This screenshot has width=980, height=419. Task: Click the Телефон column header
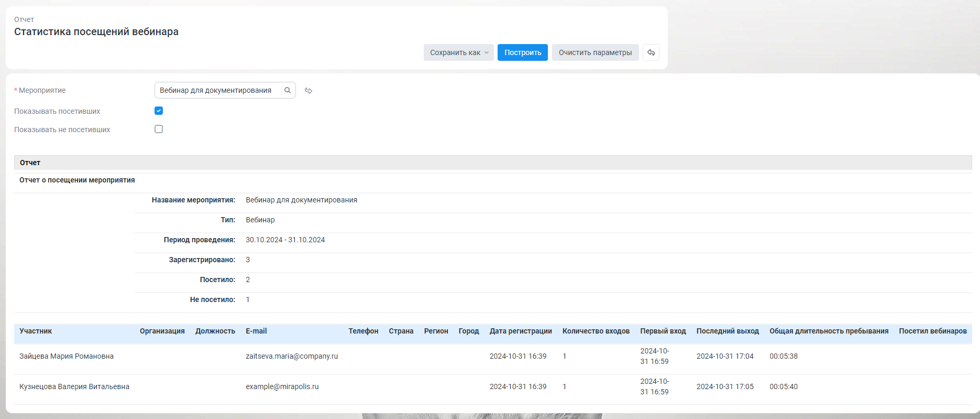click(364, 331)
